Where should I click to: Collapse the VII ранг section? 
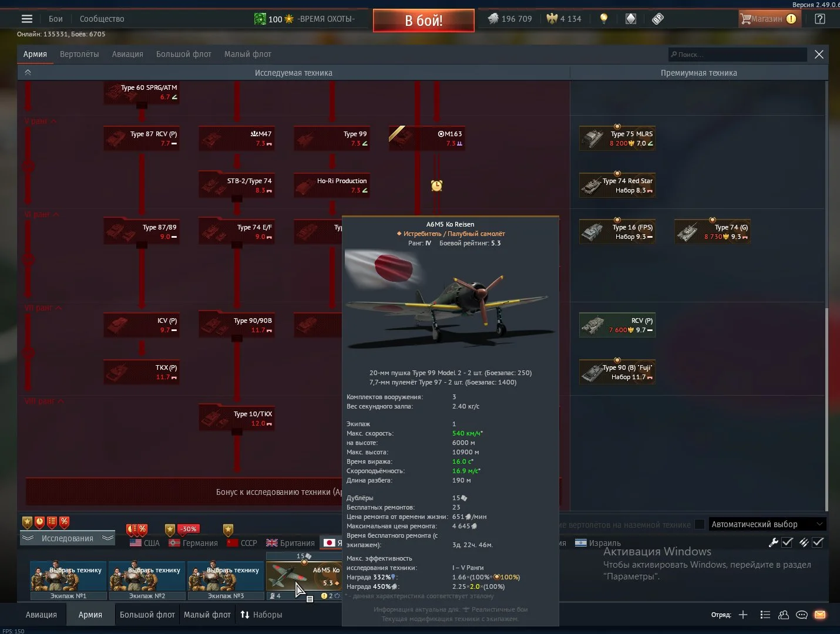(x=43, y=308)
